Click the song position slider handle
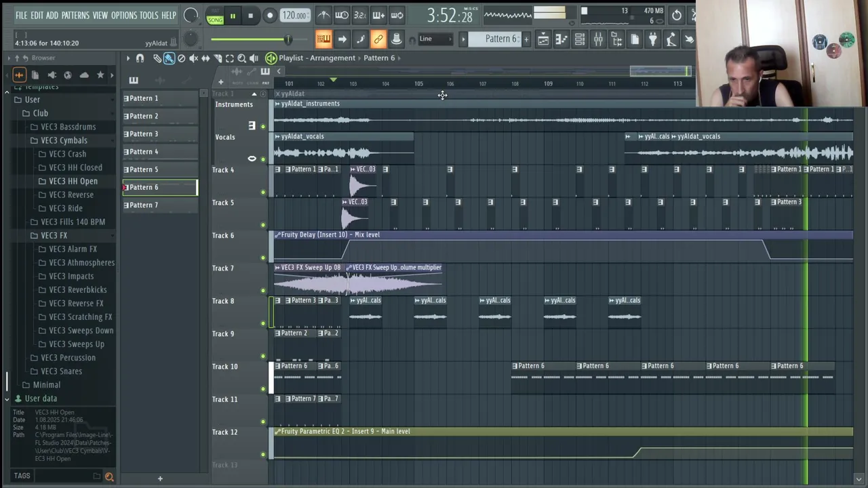 [x=288, y=39]
